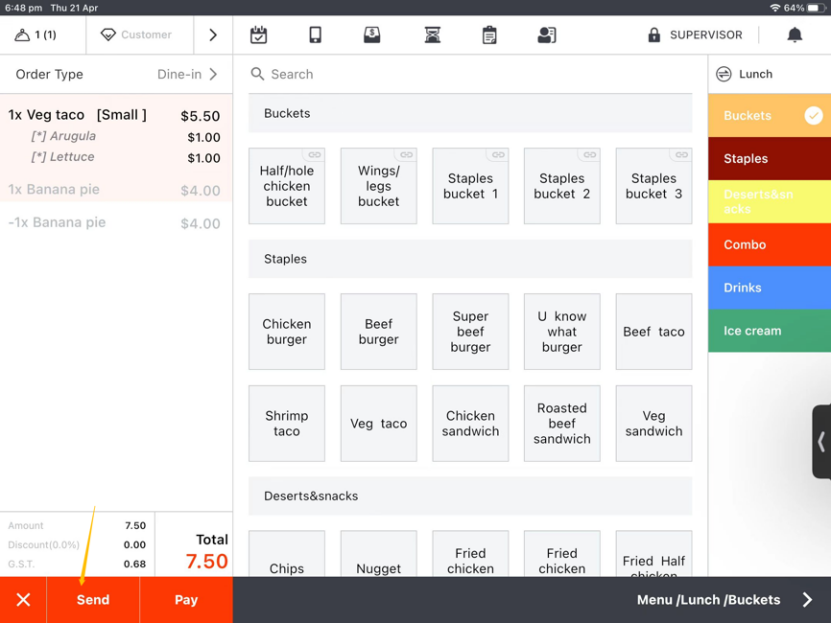
Task: Select the checked Buckets category
Action: 769,116
